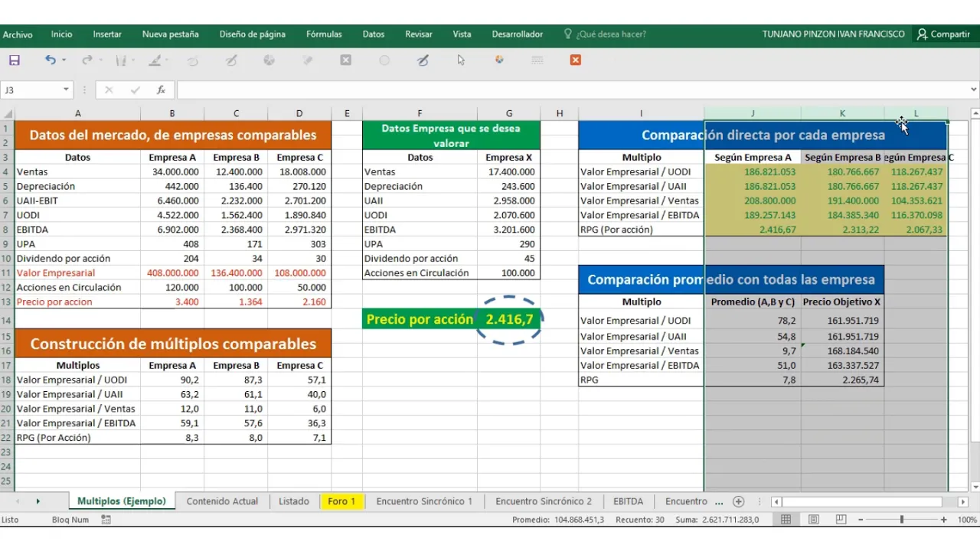The image size is (980, 551).
Task: Open the Undo history dropdown arrow
Action: 64,60
